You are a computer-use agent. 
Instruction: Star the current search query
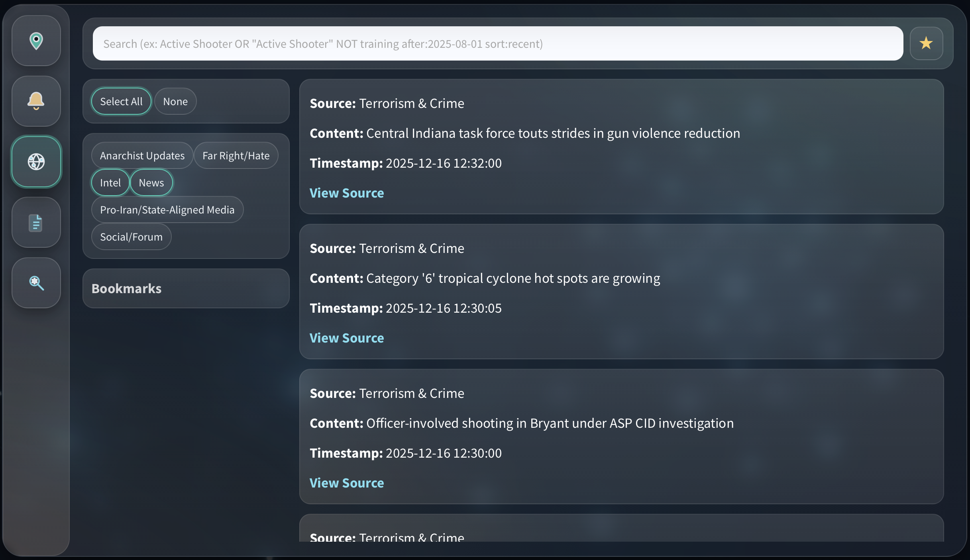click(x=926, y=43)
